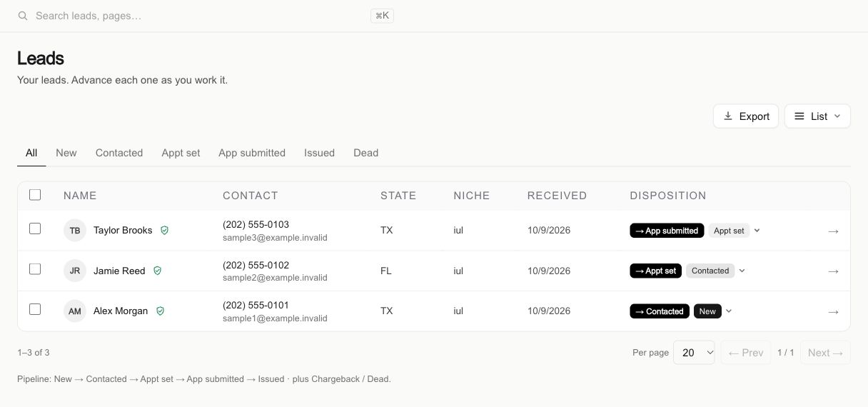Click the CONTACT column header
The width and height of the screenshot is (868, 407).
(251, 196)
